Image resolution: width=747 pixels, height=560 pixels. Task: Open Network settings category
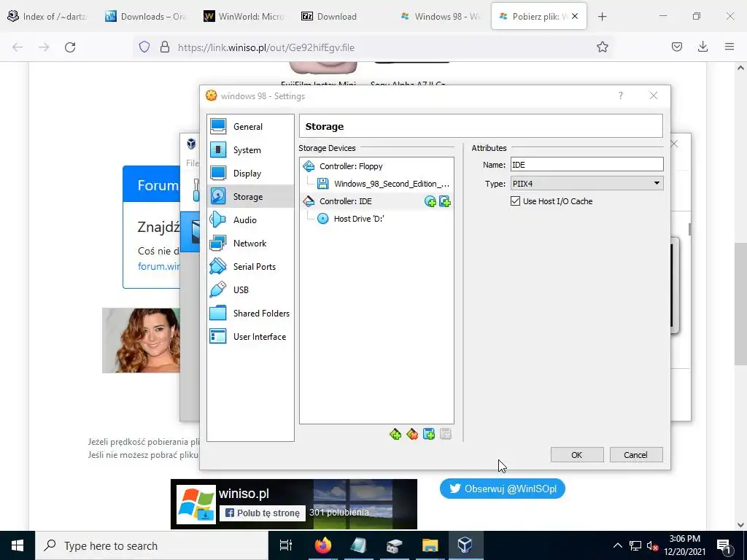(x=250, y=244)
